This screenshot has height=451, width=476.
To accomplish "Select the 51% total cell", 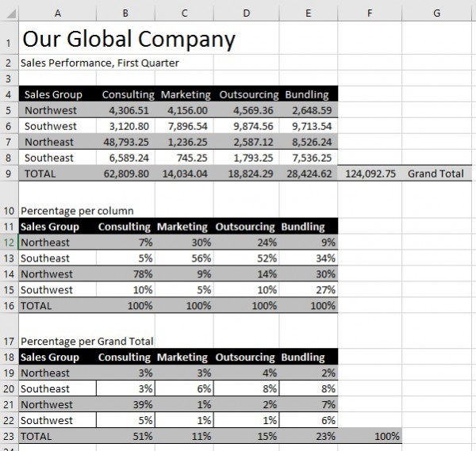I will [125, 436].
